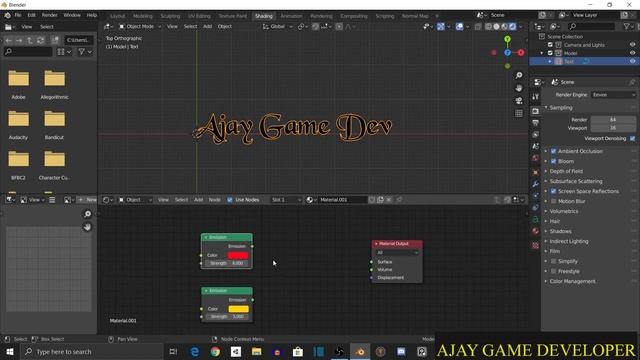This screenshot has height=360, width=640.
Task: Open the Render Engine dropdown
Action: pyautogui.click(x=613, y=95)
